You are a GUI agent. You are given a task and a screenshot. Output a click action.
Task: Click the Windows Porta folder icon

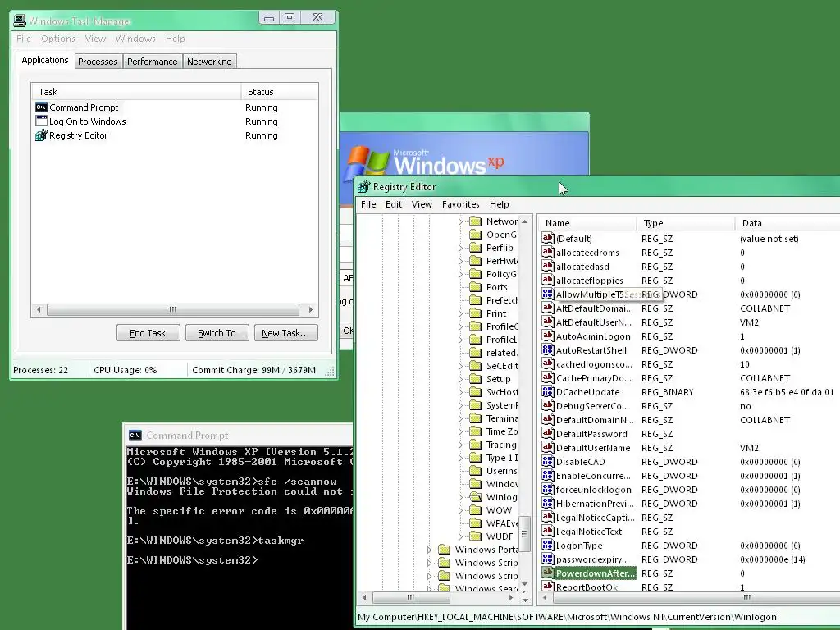[444, 550]
